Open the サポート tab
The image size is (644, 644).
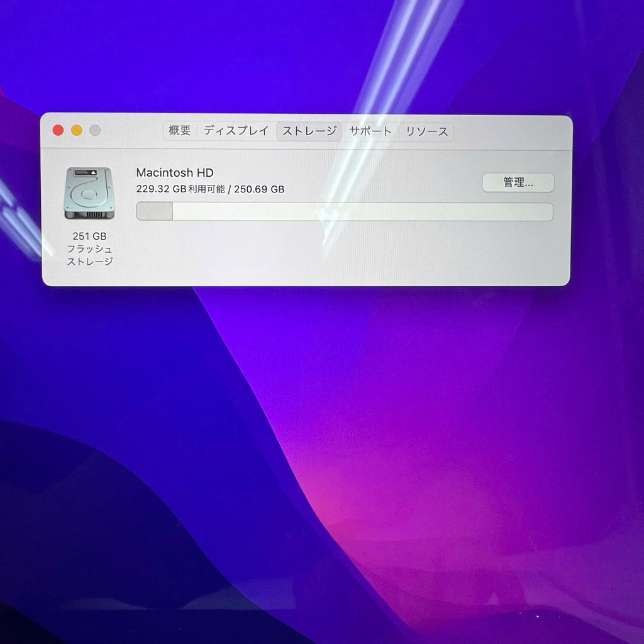pyautogui.click(x=370, y=132)
